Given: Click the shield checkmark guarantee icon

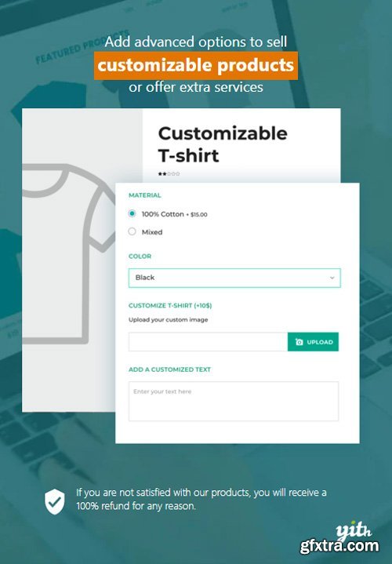Looking at the screenshot, I should pyautogui.click(x=55, y=501).
